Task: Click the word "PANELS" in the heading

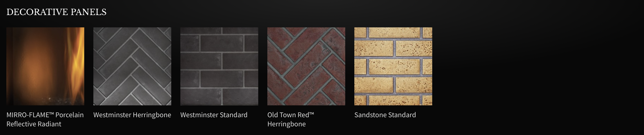Action: pos(89,12)
